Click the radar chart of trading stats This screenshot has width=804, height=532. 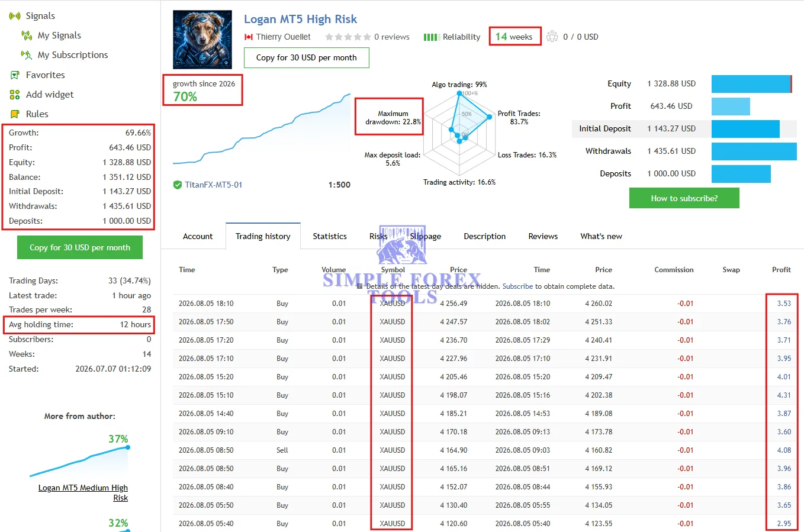[459, 134]
